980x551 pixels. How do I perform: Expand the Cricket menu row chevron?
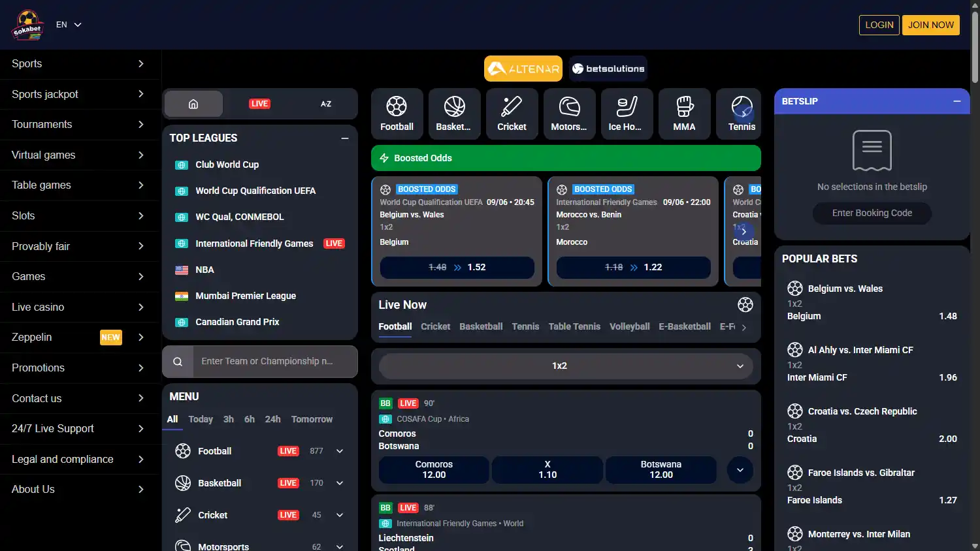[x=340, y=515]
